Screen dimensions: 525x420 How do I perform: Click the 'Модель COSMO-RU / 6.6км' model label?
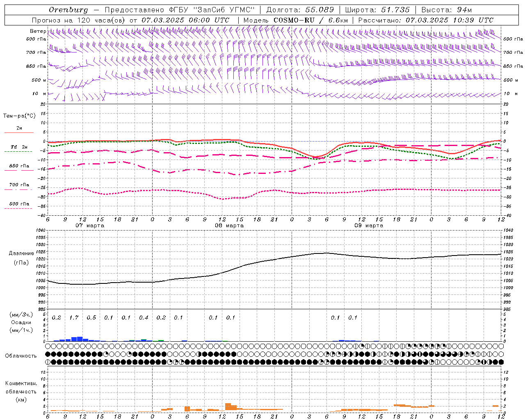pos(296,20)
